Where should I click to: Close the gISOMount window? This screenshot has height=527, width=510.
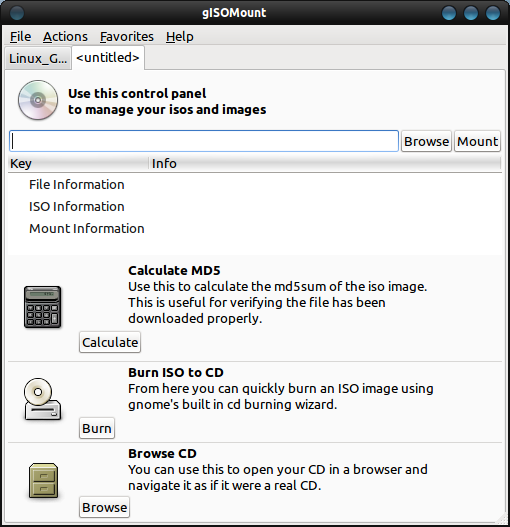tap(493, 13)
